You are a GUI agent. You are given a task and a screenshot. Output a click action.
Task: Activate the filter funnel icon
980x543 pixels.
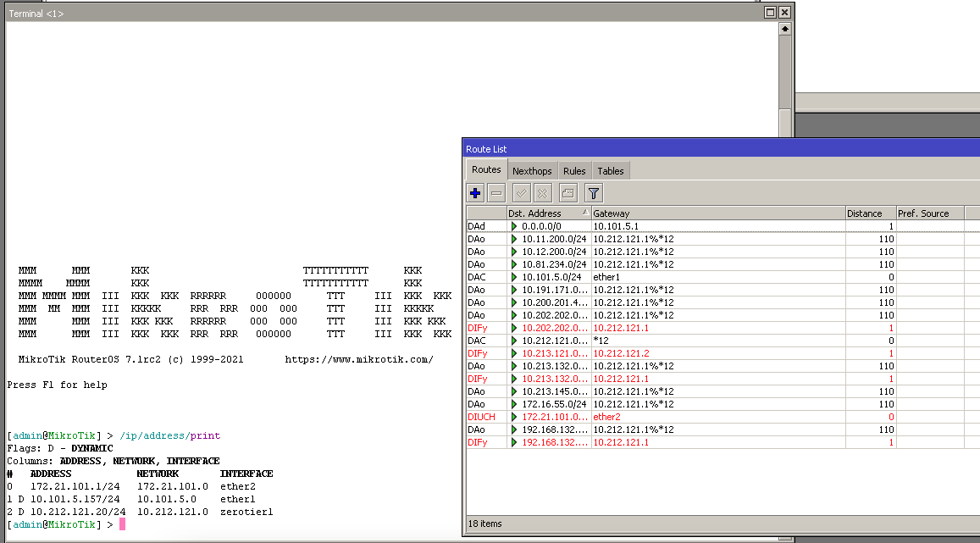point(593,192)
